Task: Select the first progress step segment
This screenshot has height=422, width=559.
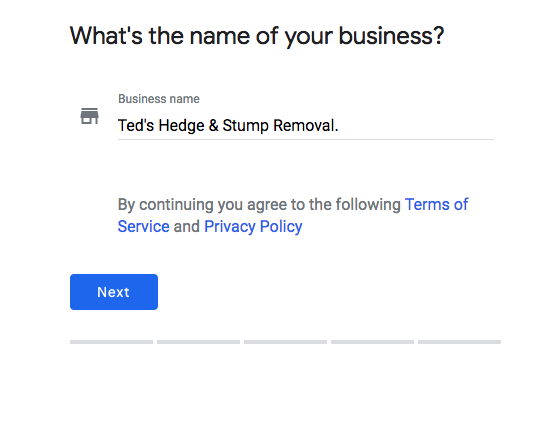Action: [111, 342]
